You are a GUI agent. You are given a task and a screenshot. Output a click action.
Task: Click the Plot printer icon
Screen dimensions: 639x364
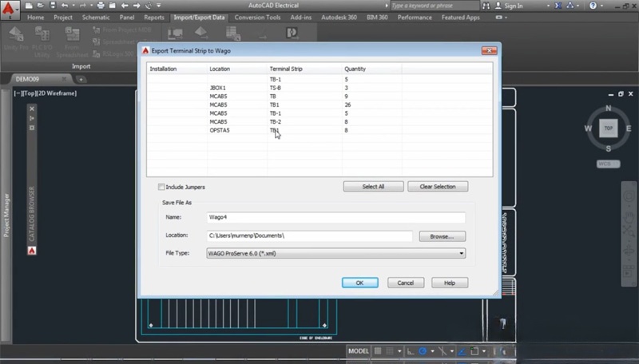[101, 6]
